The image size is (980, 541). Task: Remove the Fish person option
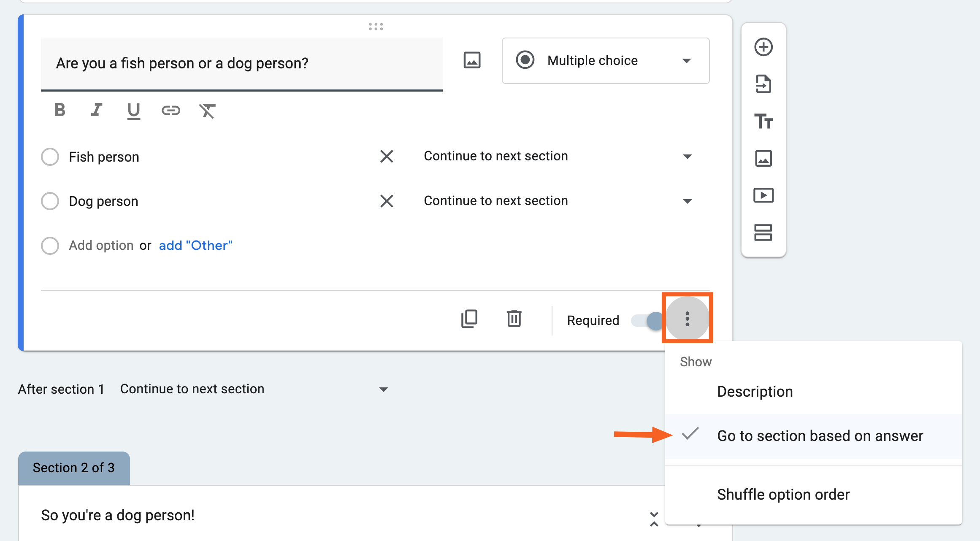pos(387,156)
